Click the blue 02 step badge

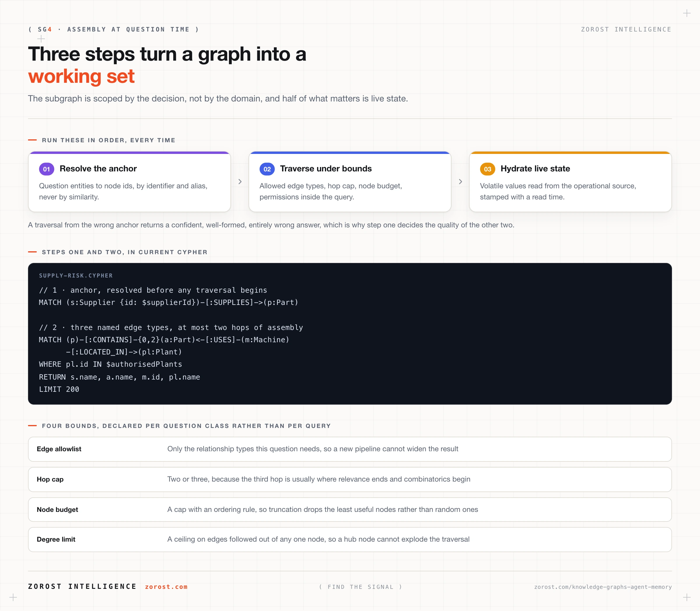click(x=267, y=169)
